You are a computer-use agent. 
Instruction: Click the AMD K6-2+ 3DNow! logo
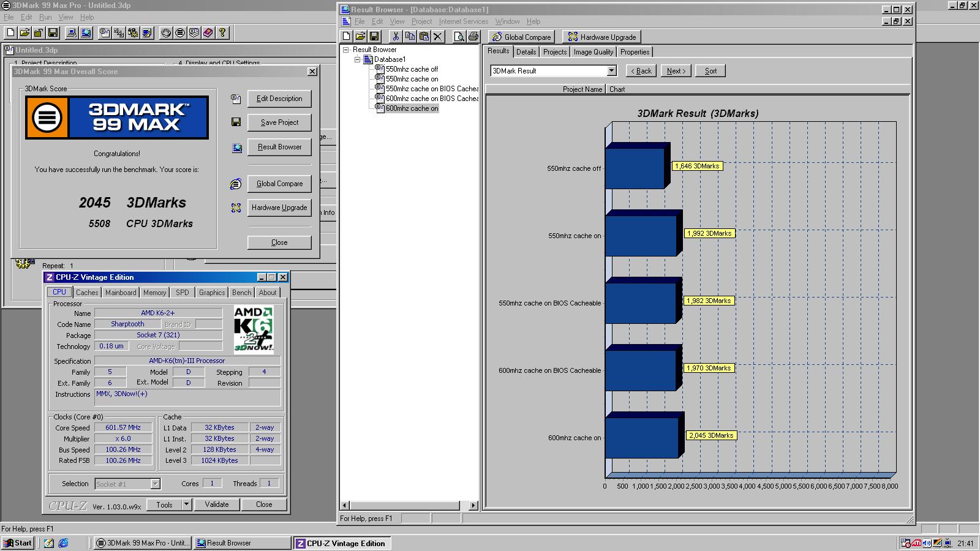click(254, 329)
